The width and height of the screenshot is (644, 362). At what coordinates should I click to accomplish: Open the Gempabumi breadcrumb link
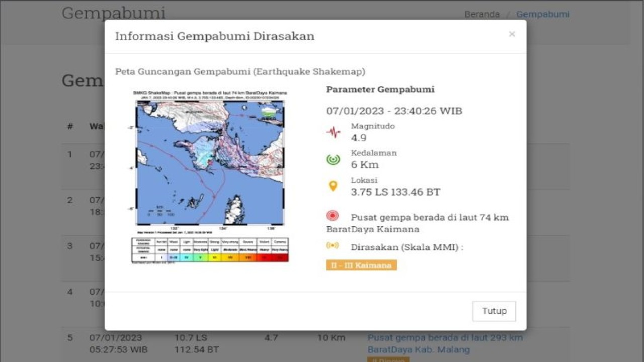click(x=542, y=14)
